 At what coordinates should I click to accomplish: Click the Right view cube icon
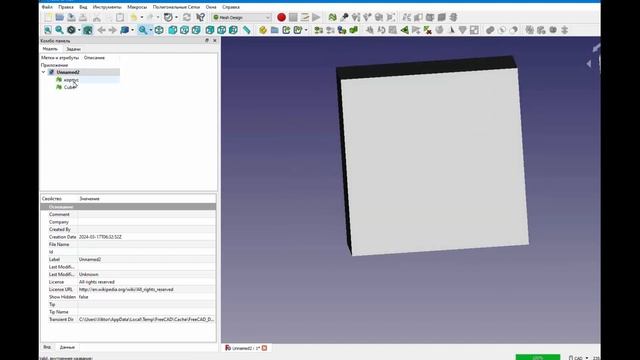point(196,30)
